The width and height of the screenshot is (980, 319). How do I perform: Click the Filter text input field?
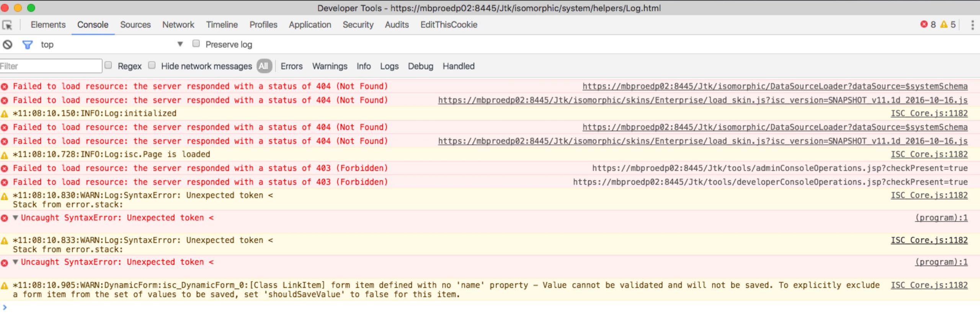tap(51, 66)
